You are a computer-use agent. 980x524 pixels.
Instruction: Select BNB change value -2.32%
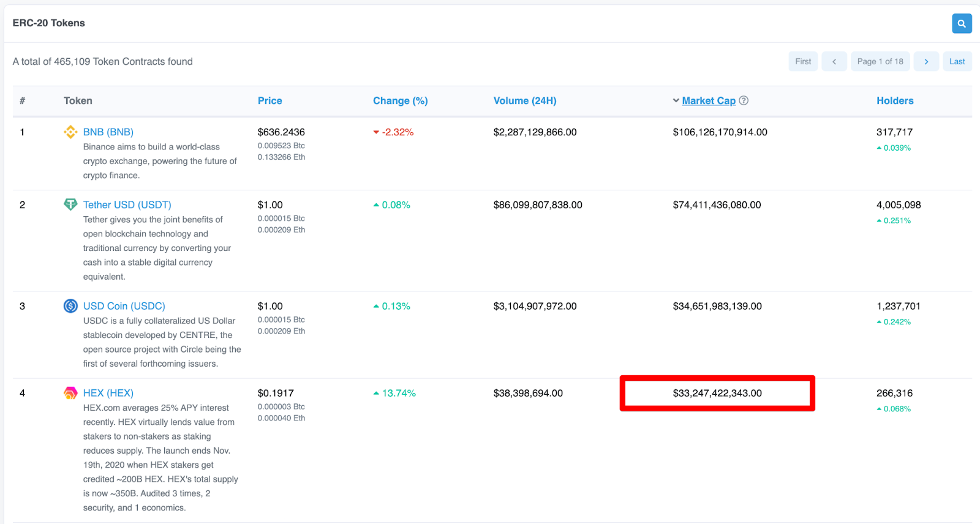(398, 132)
